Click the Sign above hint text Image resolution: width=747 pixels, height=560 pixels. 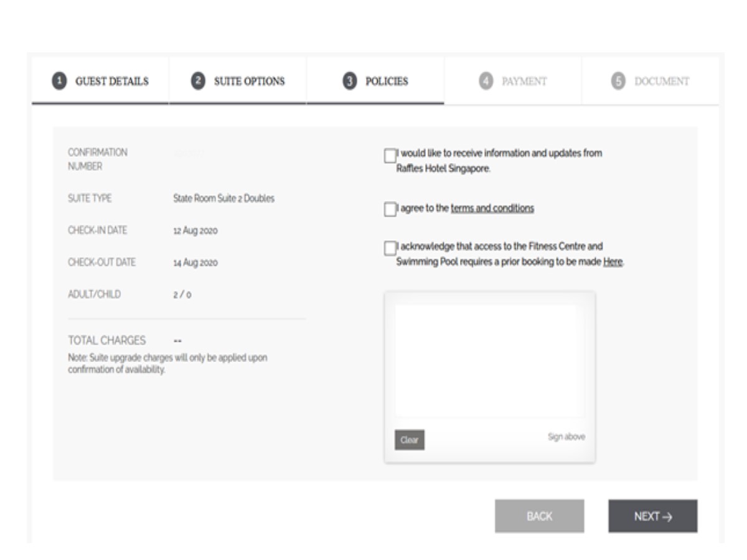click(x=566, y=437)
